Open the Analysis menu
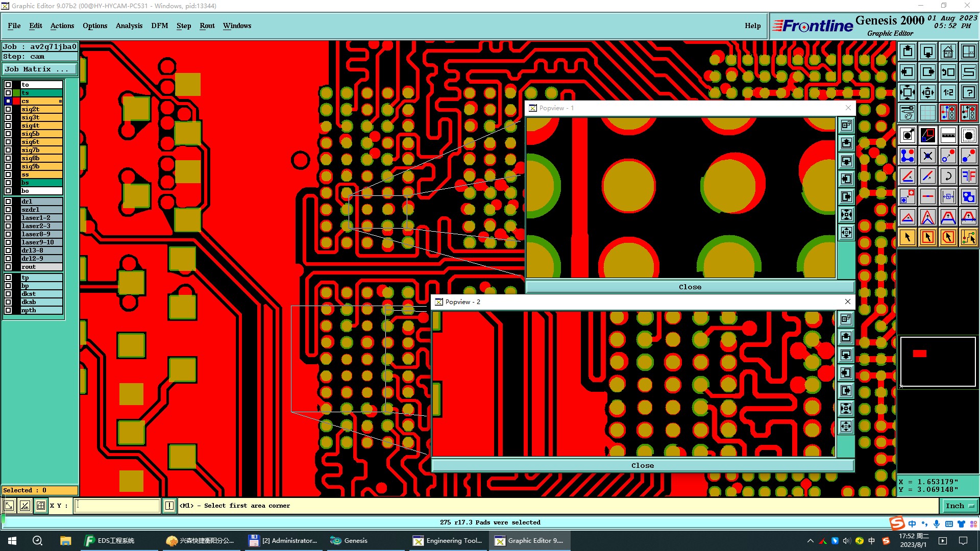980x551 pixels. coord(129,26)
